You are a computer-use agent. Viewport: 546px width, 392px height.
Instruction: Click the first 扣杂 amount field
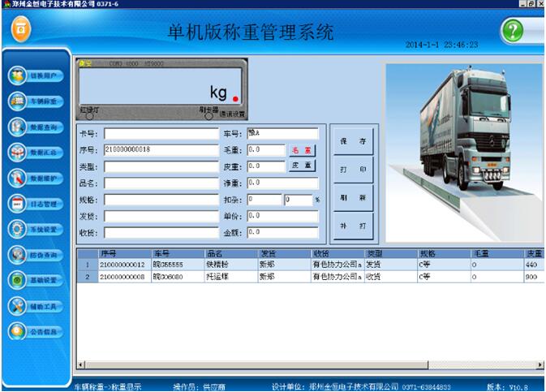point(264,200)
